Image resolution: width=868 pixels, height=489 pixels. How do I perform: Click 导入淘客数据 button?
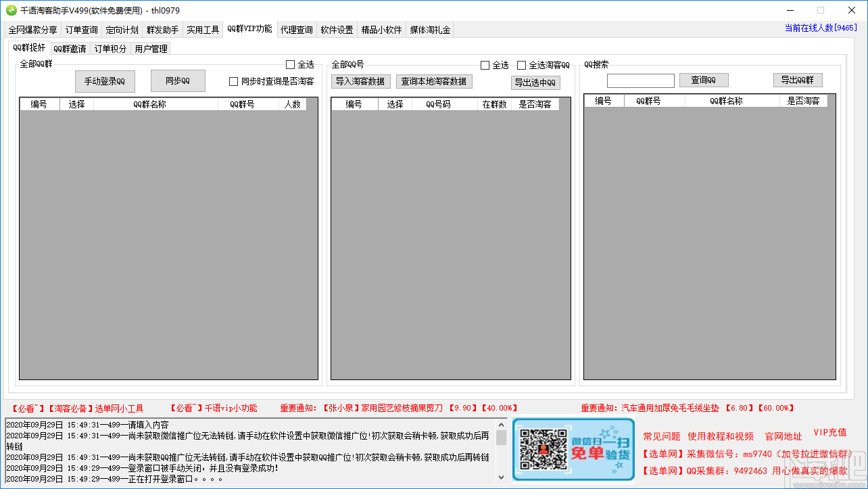point(361,81)
